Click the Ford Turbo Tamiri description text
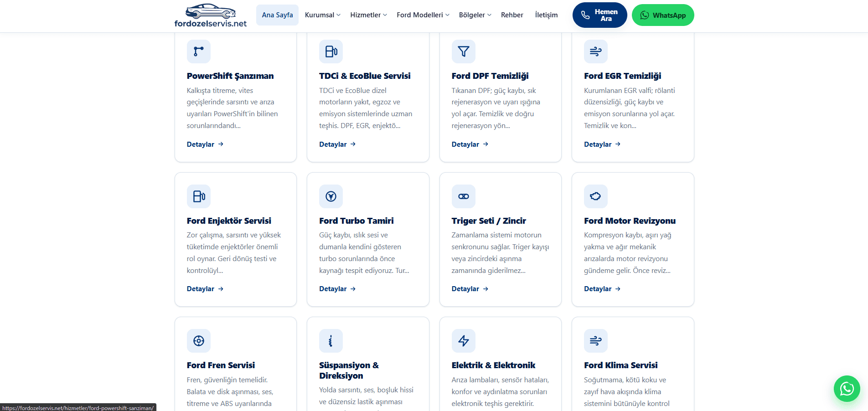868x411 pixels. tap(365, 253)
